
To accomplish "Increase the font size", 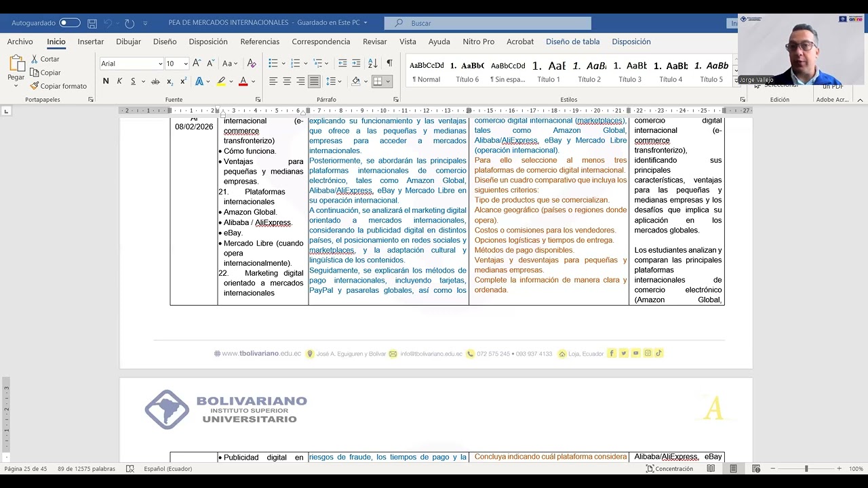I will click(197, 63).
